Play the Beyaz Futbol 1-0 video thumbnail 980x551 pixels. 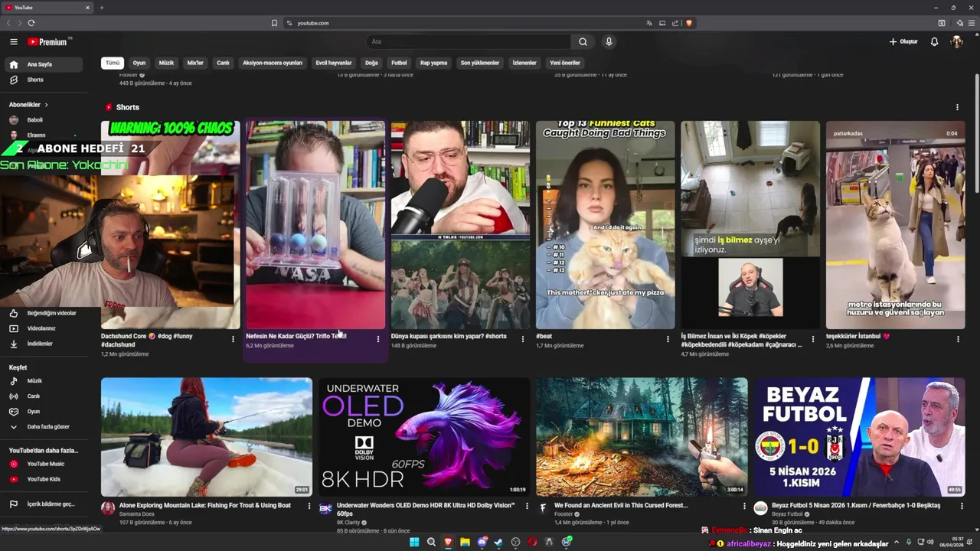pos(859,437)
